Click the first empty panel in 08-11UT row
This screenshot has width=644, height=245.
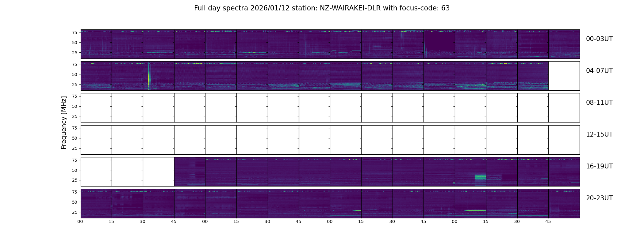click(x=96, y=108)
